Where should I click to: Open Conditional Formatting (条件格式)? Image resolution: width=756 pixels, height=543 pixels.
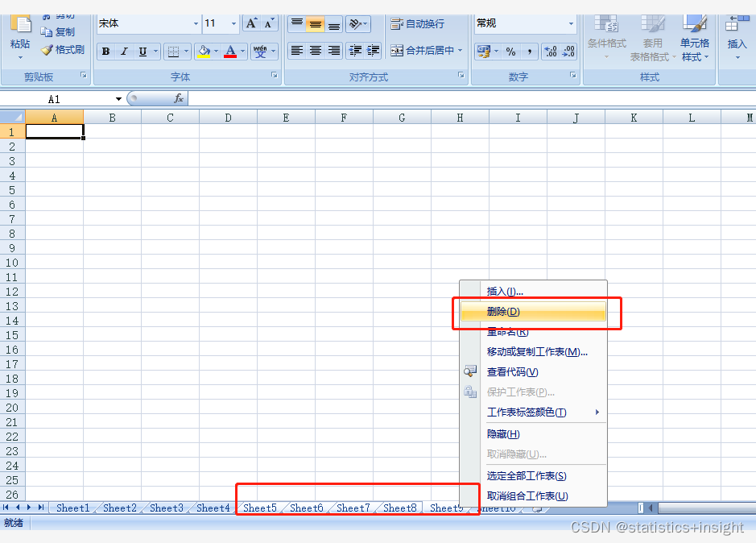pyautogui.click(x=606, y=38)
